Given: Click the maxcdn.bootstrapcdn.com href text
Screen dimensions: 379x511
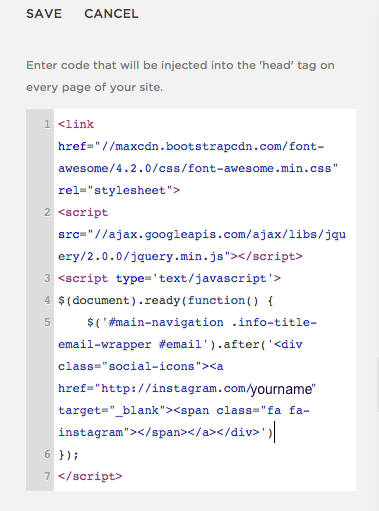Looking at the screenshot, I should tap(191, 147).
